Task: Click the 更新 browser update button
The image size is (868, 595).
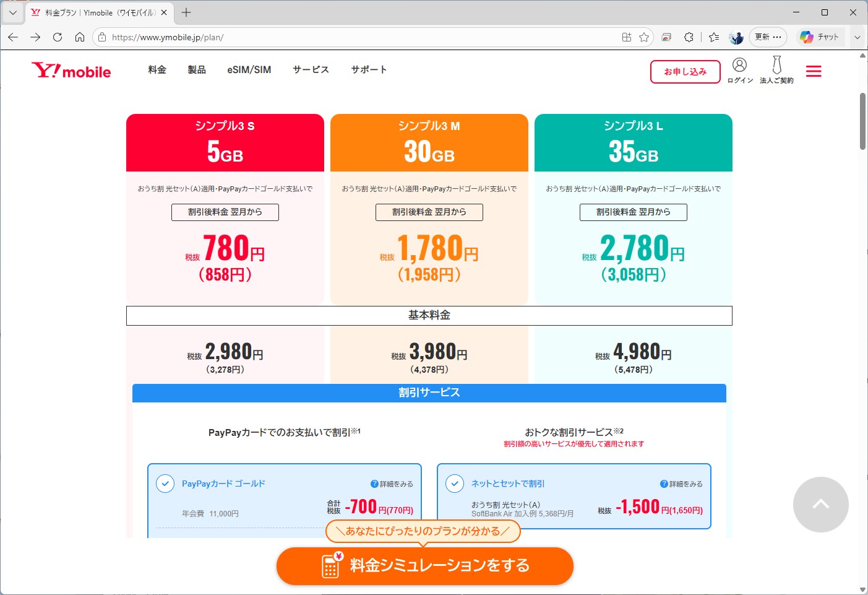Action: (768, 37)
